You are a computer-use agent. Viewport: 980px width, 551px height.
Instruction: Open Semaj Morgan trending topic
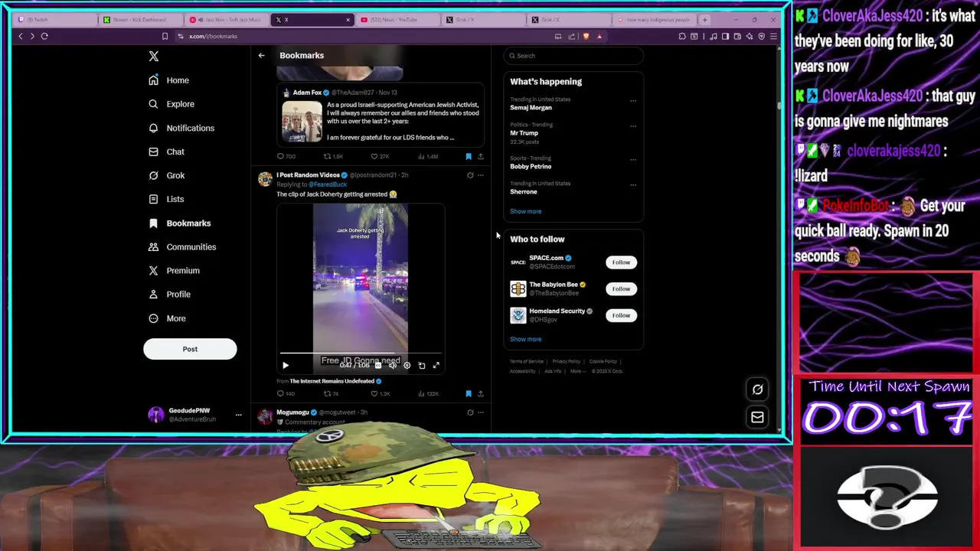[531, 108]
